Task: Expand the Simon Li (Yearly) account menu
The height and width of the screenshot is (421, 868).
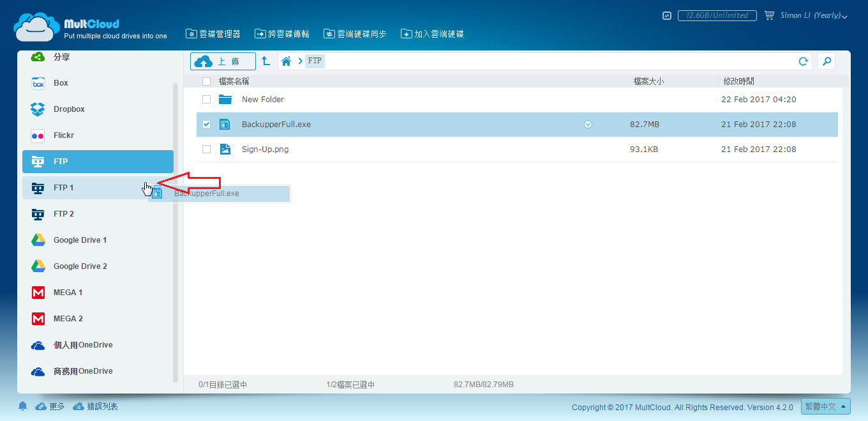Action: [x=814, y=15]
